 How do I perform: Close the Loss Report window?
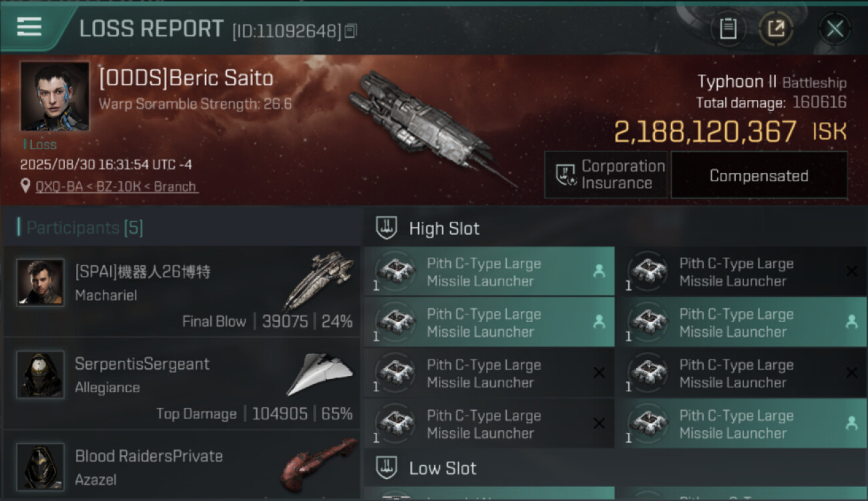click(x=834, y=29)
